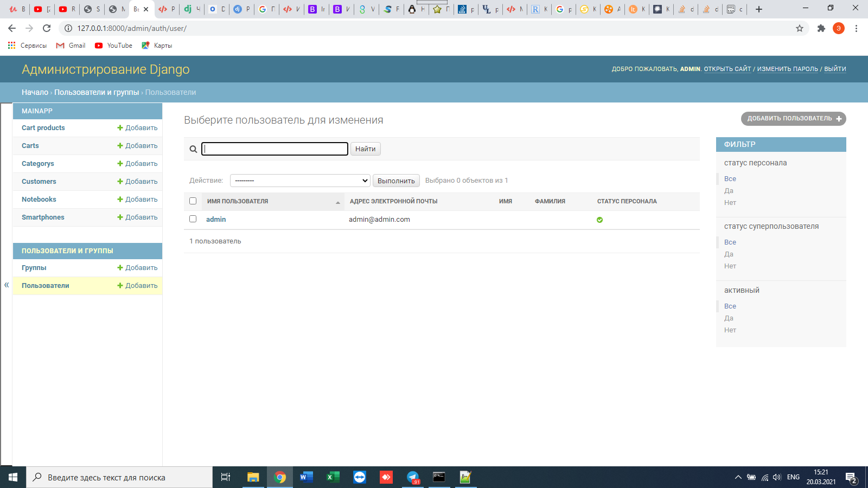Open File Explorer from the taskbar
Viewport: 868px width, 488px height.
pos(253,477)
